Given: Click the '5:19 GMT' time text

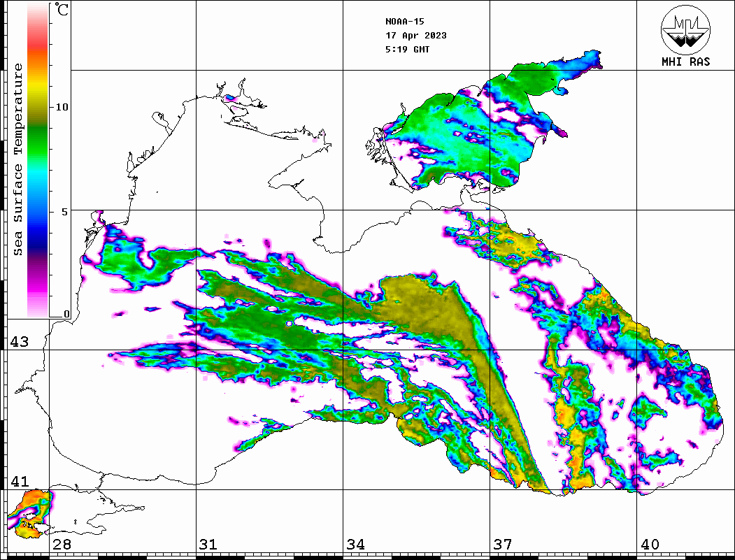Looking at the screenshot, I should pyautogui.click(x=407, y=49).
